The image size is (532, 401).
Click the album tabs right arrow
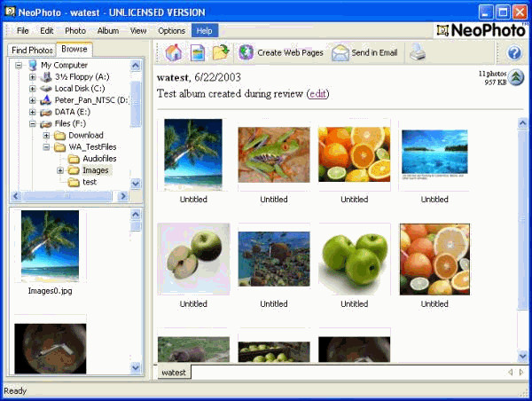tap(521, 373)
